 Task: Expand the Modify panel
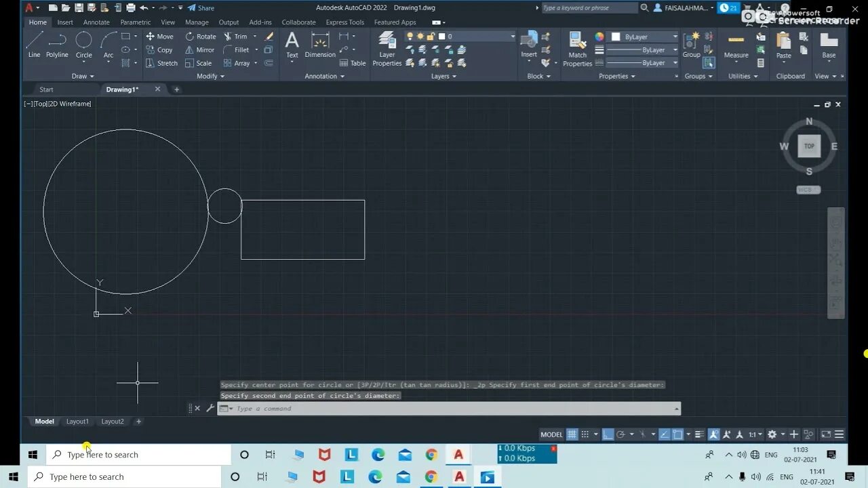(210, 77)
